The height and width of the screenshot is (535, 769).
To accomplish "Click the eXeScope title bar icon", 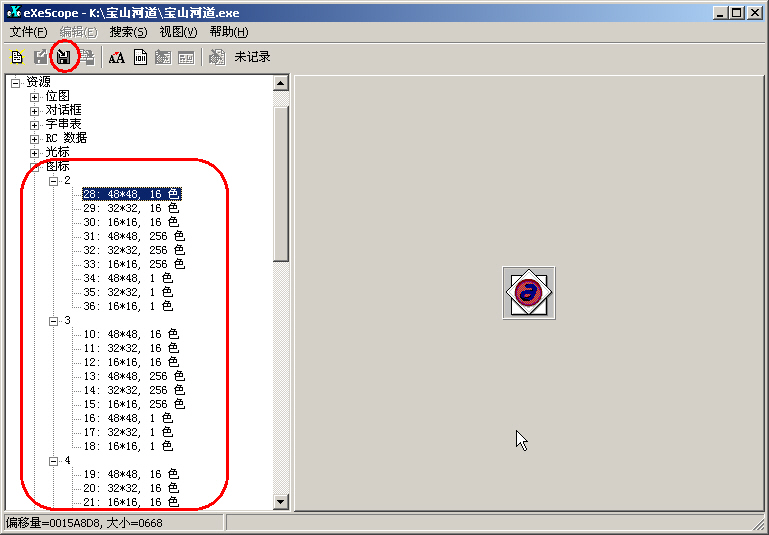I will pos(14,12).
